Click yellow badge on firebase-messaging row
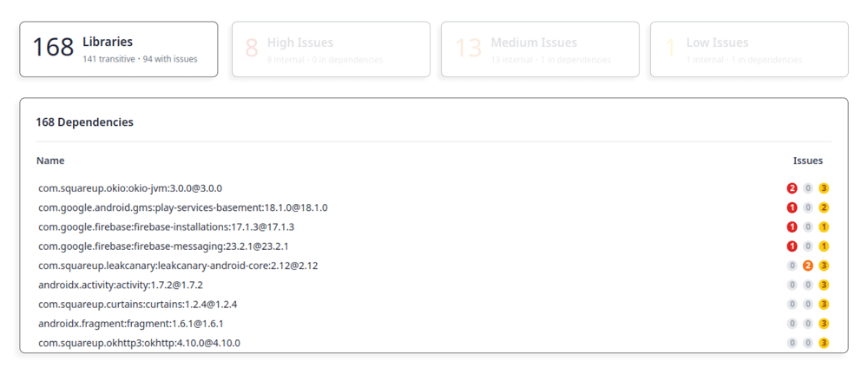This screenshot has height=381, width=868. tap(824, 246)
